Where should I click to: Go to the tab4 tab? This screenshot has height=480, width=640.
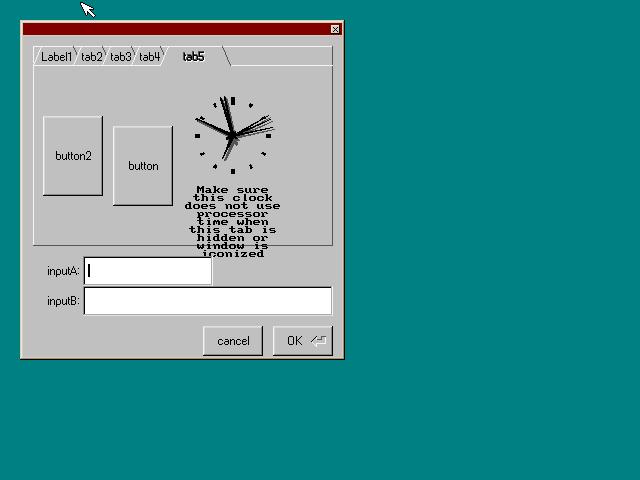click(149, 56)
